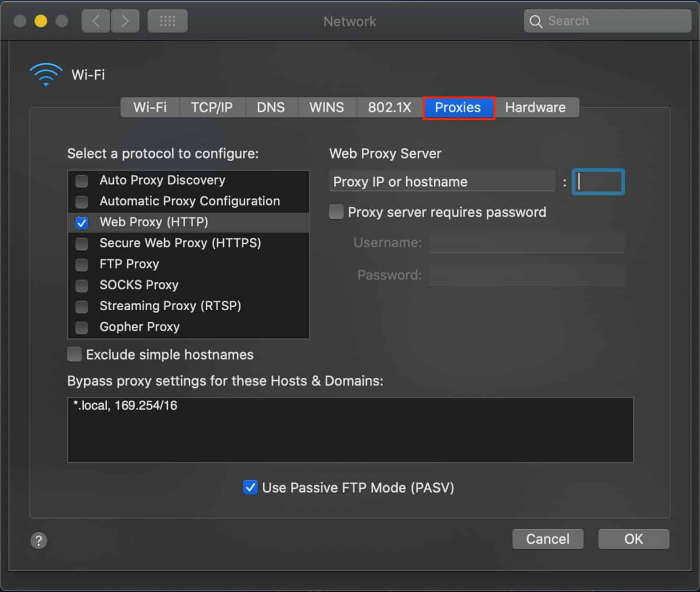This screenshot has height=592, width=700.
Task: Uncheck Use Passive FTP Mode
Action: [x=250, y=487]
